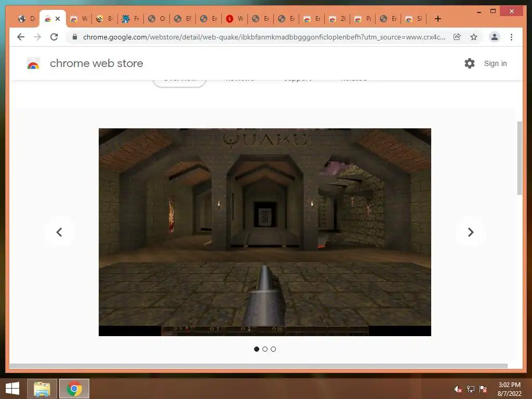The image size is (532, 399).
Task: Bookmark this page with the star icon
Action: click(x=474, y=37)
